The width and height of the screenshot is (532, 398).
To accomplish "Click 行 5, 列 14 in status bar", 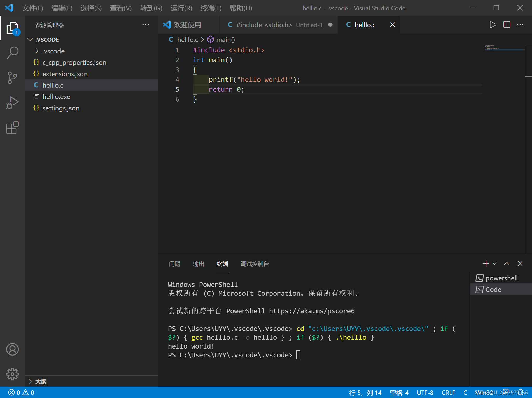I will pos(365,393).
